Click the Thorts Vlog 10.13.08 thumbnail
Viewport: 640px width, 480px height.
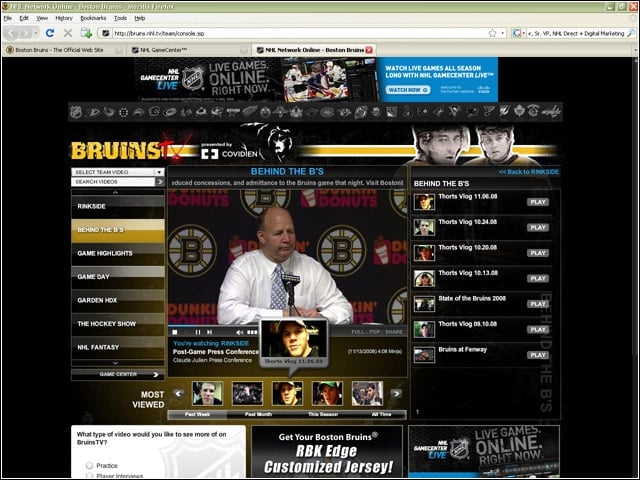click(424, 278)
